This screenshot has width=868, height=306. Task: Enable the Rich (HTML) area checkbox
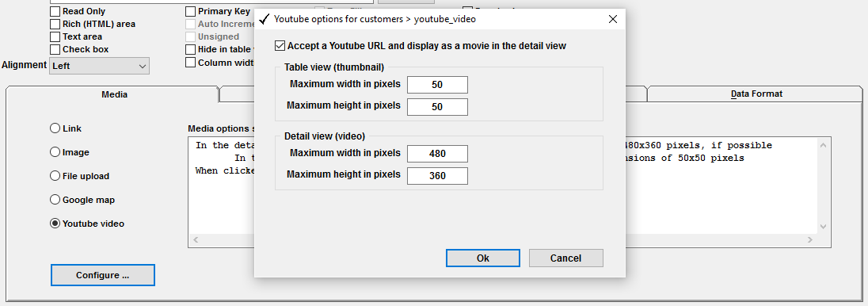(x=55, y=25)
